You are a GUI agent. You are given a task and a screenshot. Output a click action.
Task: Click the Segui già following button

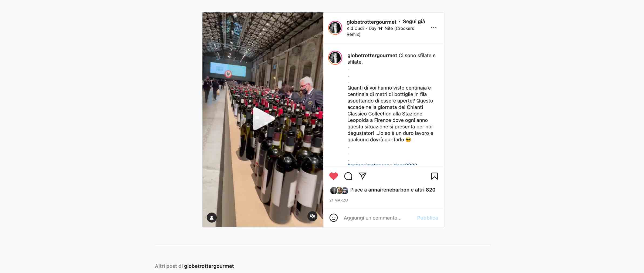click(x=414, y=22)
